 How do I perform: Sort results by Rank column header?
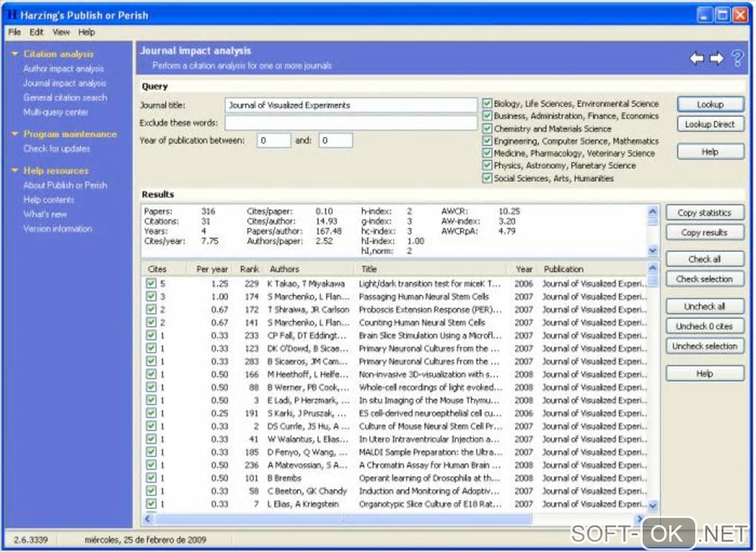248,269
